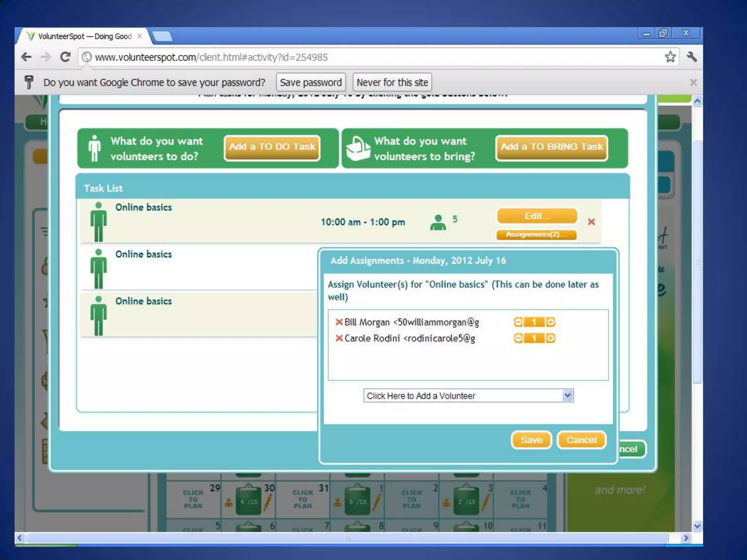Select the VolunteerSpot browser tab
The width and height of the screenshot is (747, 560).
pos(85,36)
